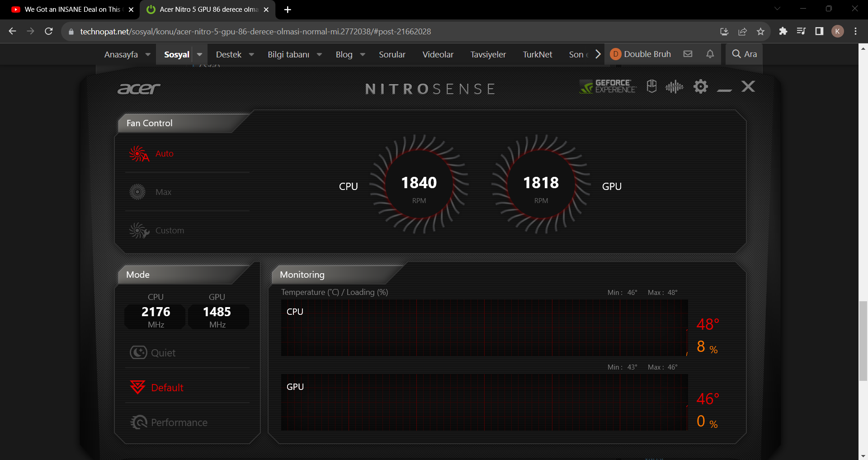868x460 pixels.
Task: Expand the Bilgi tabanı dropdown arrow
Action: coord(319,55)
